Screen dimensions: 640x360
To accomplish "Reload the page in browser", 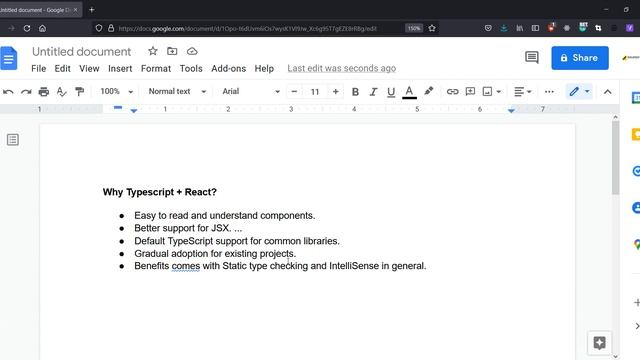I will [x=27, y=28].
